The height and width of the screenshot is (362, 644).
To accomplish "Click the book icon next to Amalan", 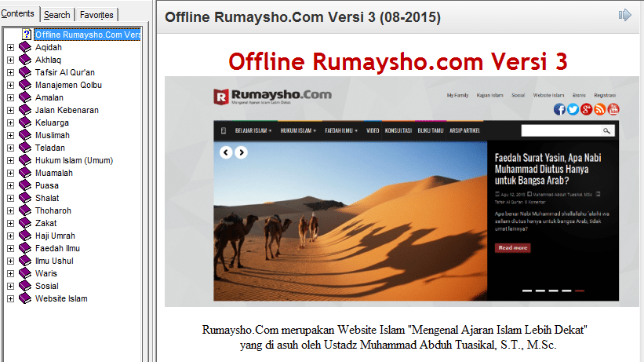I will [25, 97].
